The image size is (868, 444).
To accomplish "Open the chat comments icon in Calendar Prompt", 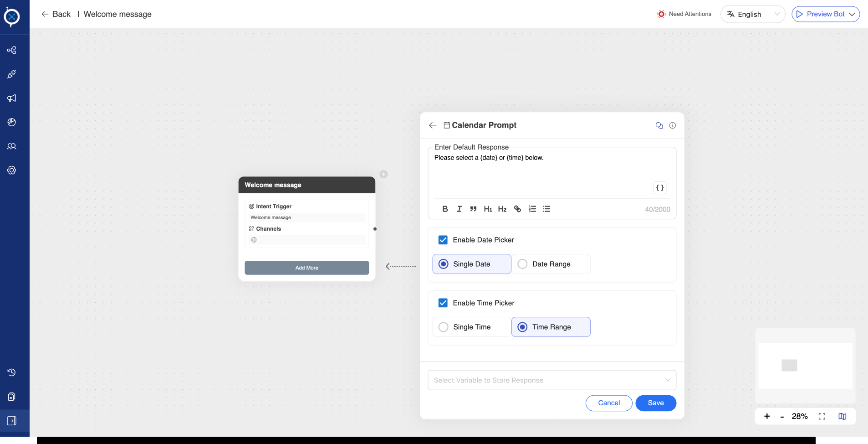I will click(659, 125).
